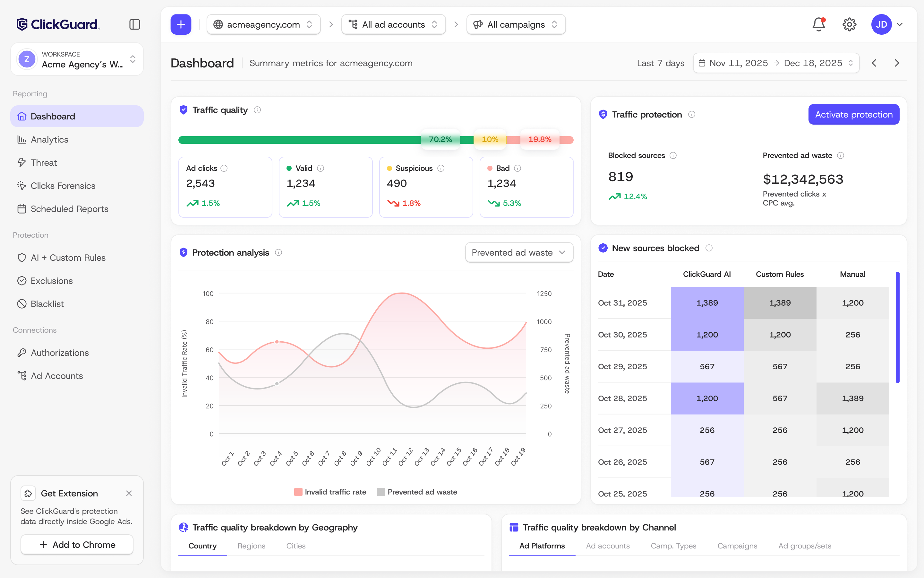The width and height of the screenshot is (924, 578).
Task: Switch to the Regions tab
Action: point(251,546)
